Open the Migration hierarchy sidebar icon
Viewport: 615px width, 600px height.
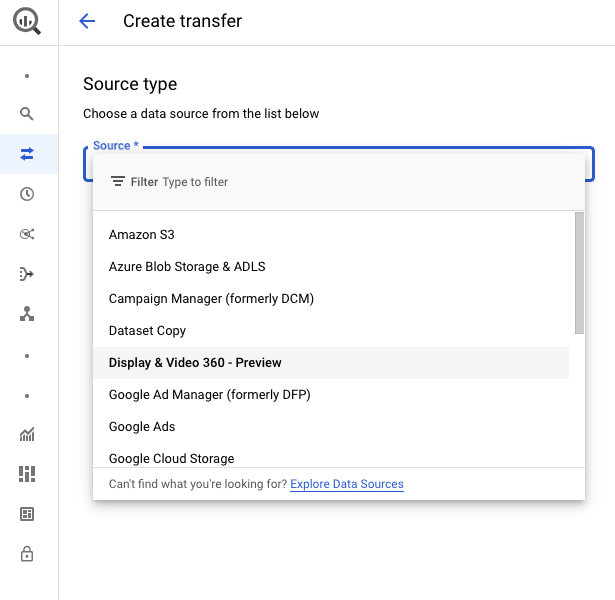click(27, 314)
